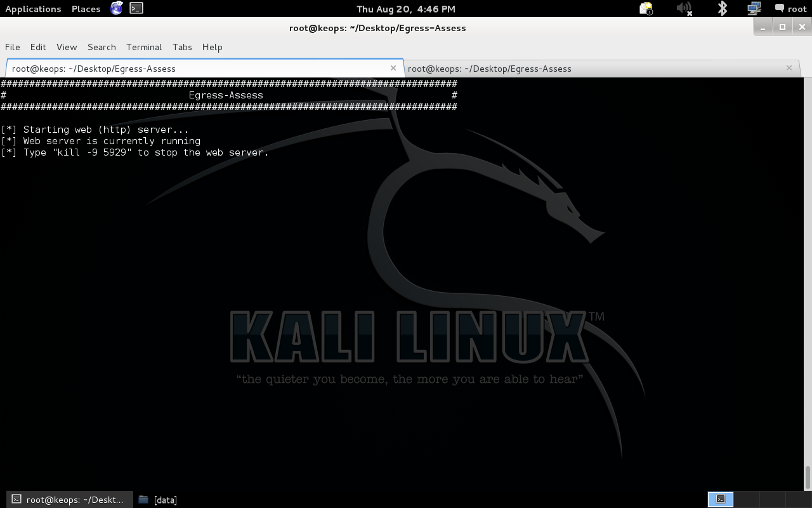
Task: Close the second terminal tab
Action: (x=789, y=68)
